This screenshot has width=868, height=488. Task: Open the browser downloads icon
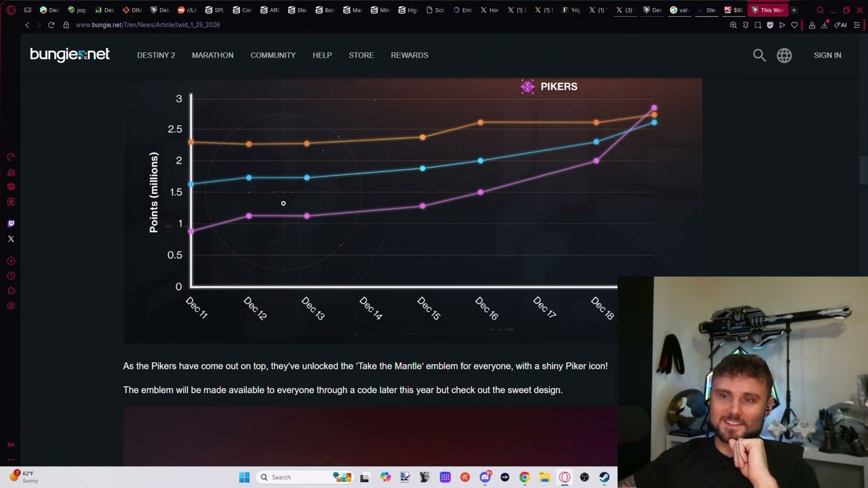825,25
